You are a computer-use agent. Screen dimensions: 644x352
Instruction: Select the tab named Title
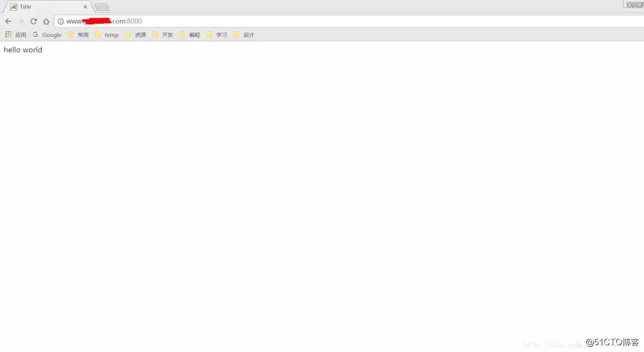47,7
